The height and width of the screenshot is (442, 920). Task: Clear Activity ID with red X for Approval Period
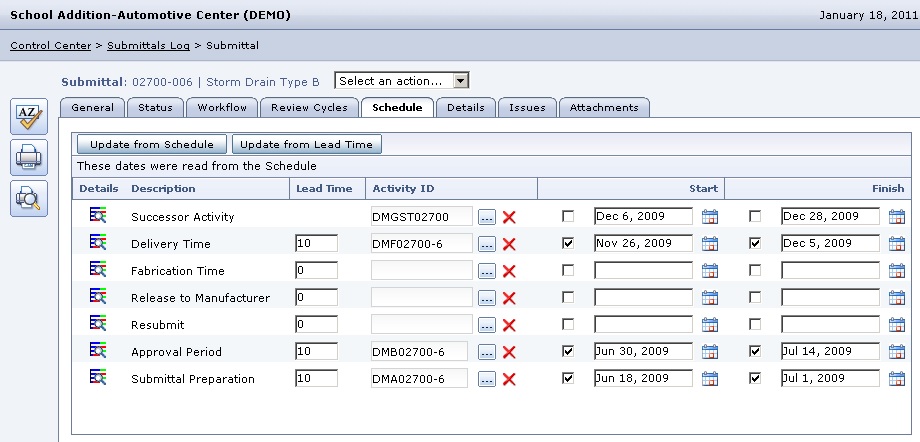coord(509,352)
